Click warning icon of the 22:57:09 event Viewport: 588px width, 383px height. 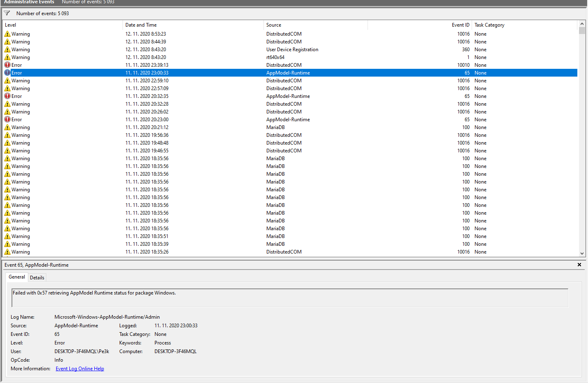7,88
